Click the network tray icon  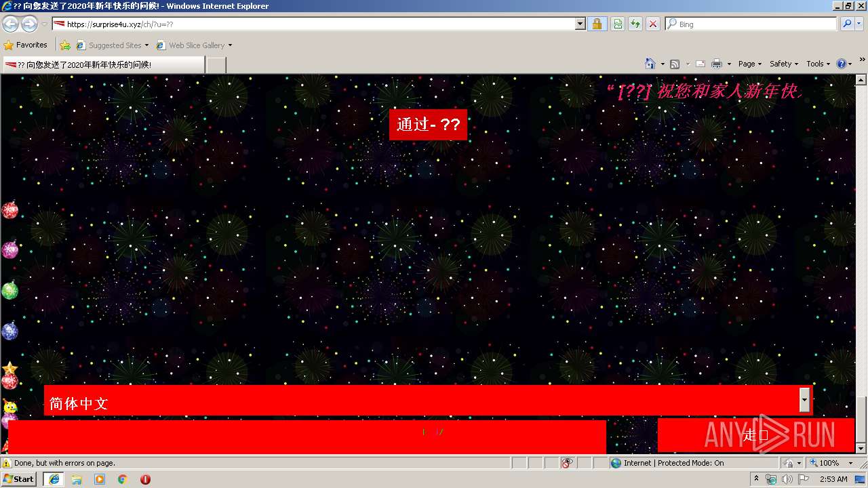click(772, 479)
